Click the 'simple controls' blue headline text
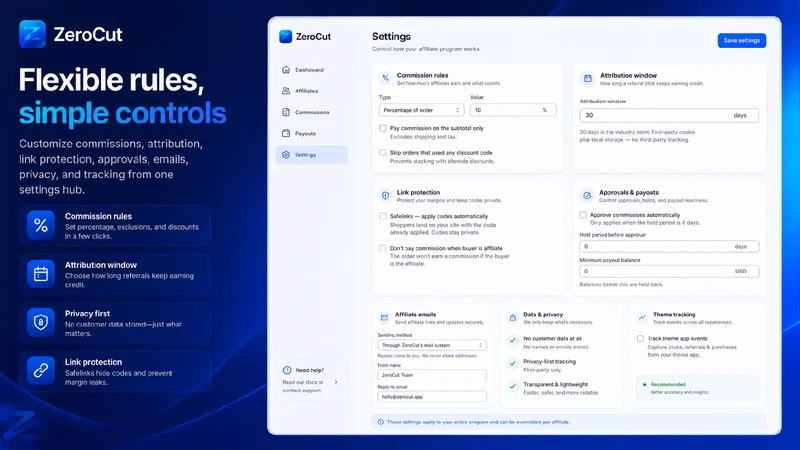This screenshot has height=450, width=800. 122,113
